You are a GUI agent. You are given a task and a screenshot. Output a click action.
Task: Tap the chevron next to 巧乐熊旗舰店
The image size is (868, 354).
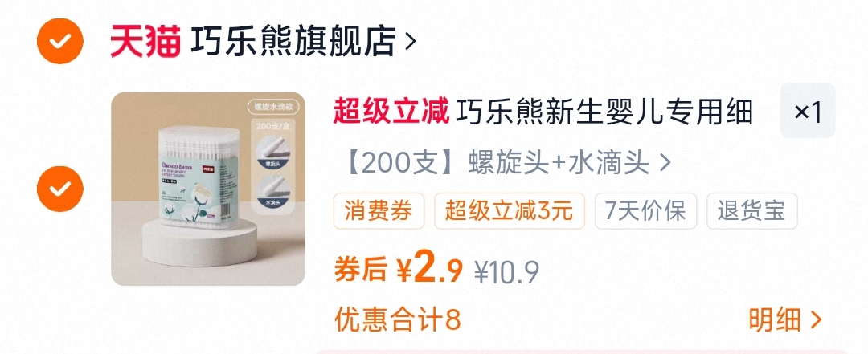point(410,42)
